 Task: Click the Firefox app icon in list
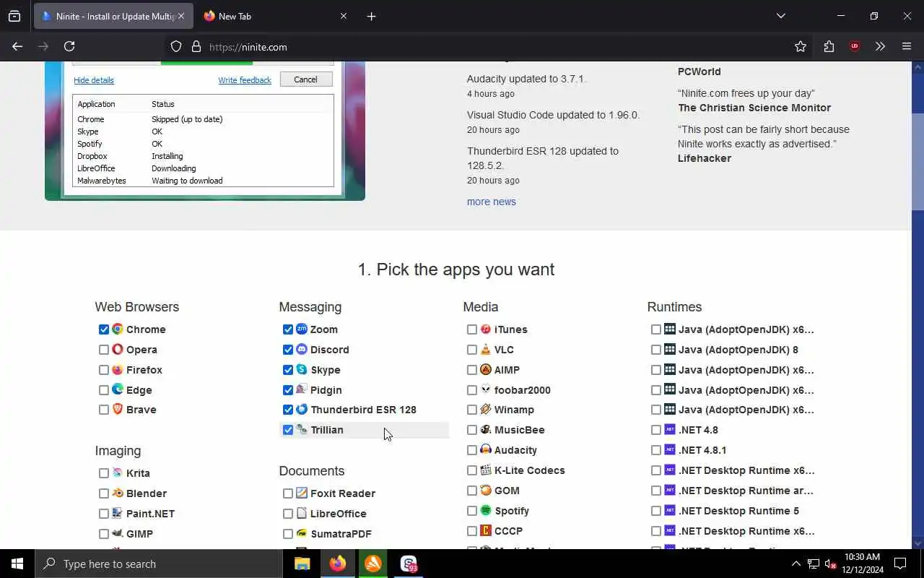pyautogui.click(x=118, y=369)
